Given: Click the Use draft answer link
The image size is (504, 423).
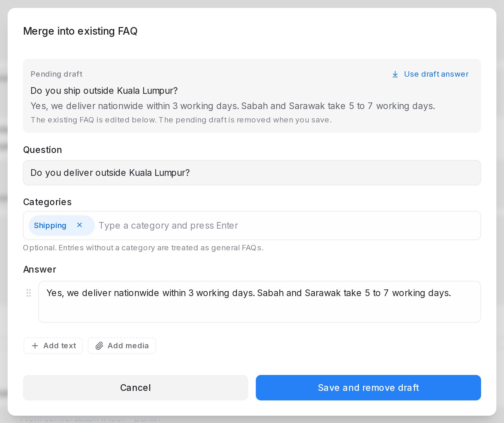Looking at the screenshot, I should tap(430, 74).
